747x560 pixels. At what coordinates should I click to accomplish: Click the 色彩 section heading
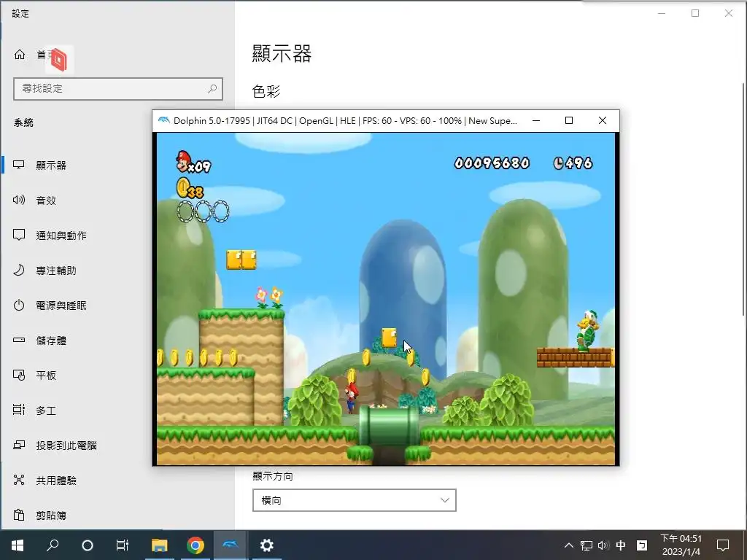tap(266, 91)
